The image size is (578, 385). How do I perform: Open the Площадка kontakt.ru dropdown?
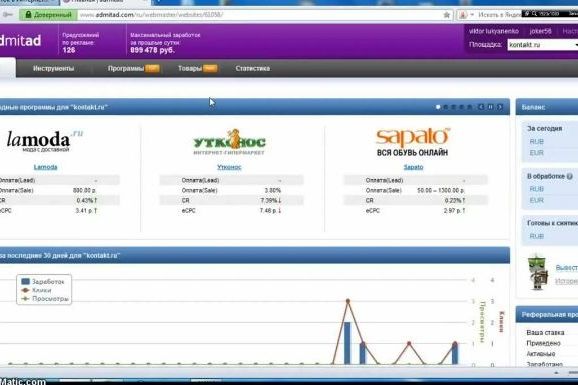tap(543, 45)
